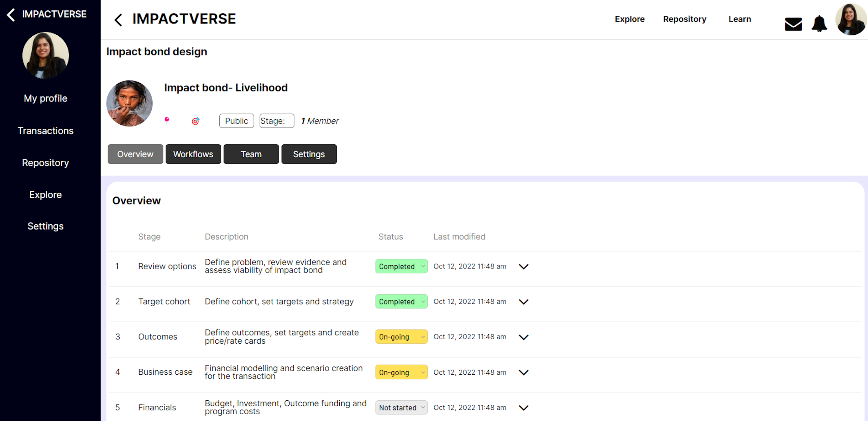Click the Last modified column header
868x421 pixels.
(x=459, y=237)
